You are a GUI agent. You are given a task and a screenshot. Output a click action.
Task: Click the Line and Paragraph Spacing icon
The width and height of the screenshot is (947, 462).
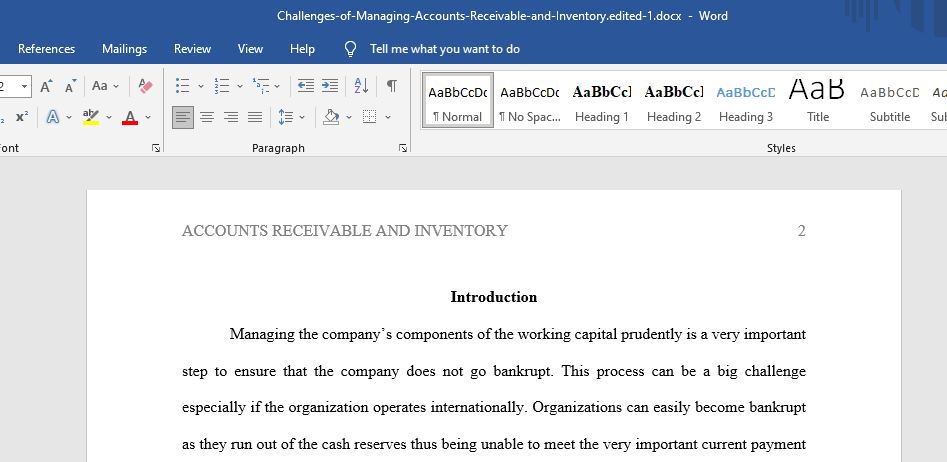click(x=286, y=117)
